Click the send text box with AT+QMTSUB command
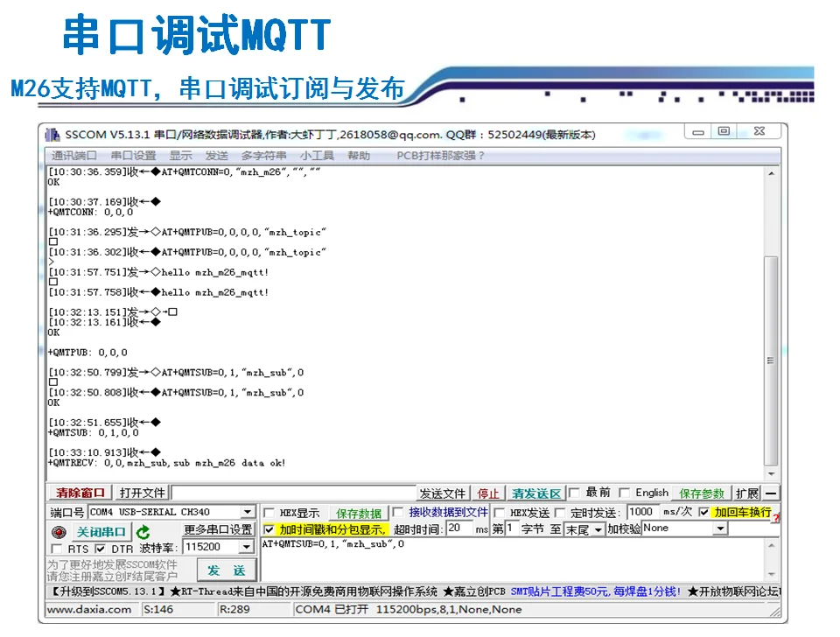The width and height of the screenshot is (840, 637). [512, 559]
